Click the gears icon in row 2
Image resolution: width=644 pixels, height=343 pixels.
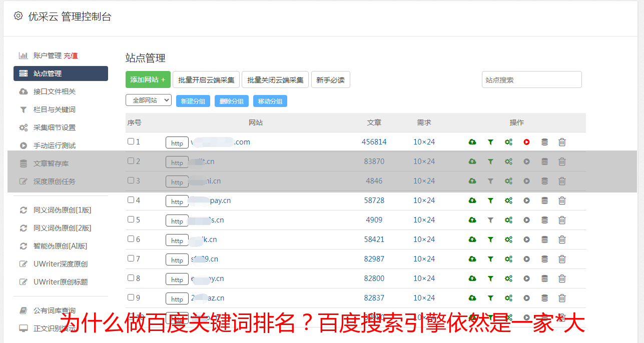click(x=508, y=161)
